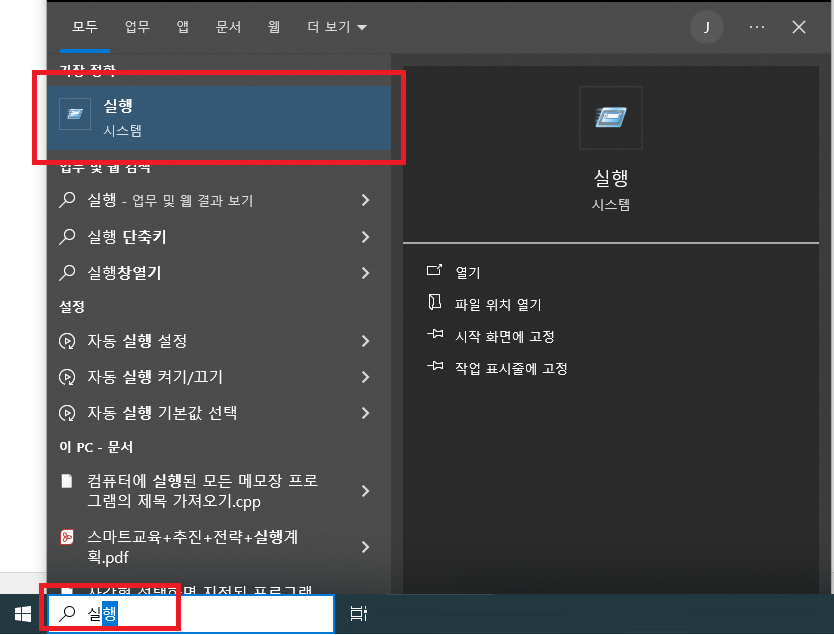
Task: Switch to the 업무 tab
Action: tap(137, 27)
